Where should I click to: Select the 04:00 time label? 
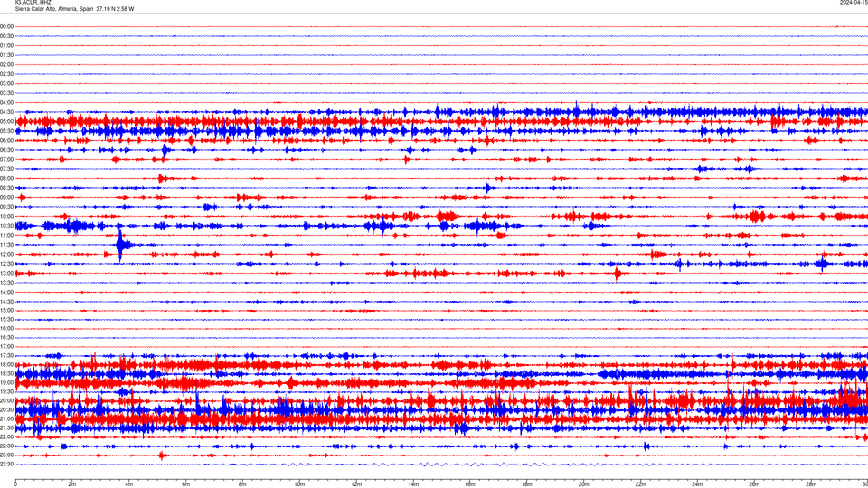6,102
